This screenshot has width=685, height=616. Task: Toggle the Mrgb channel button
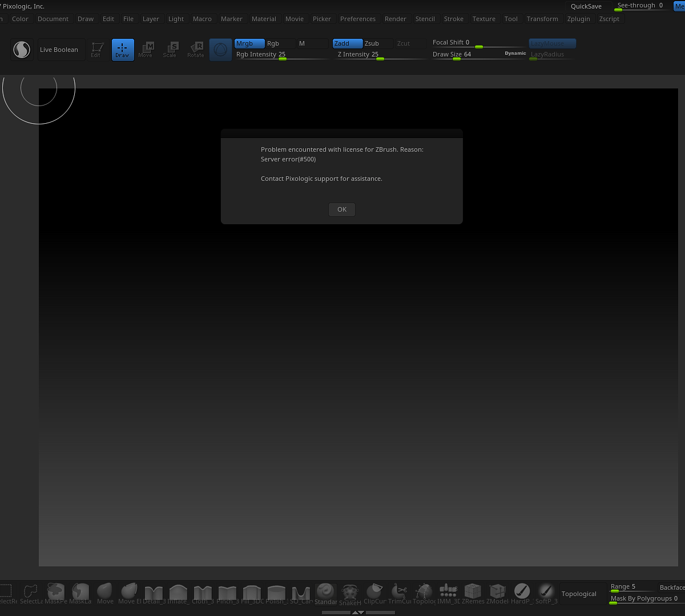click(249, 43)
